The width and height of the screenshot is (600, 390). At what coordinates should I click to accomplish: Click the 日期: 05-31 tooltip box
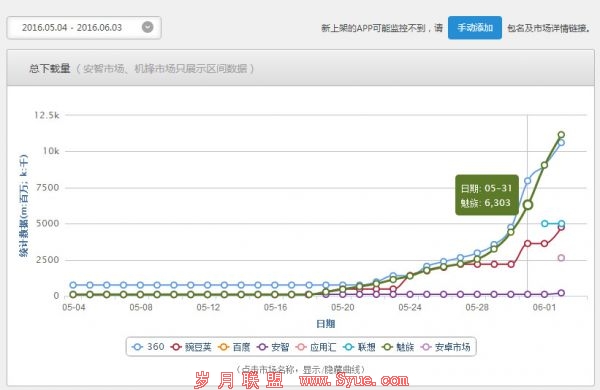(x=487, y=195)
